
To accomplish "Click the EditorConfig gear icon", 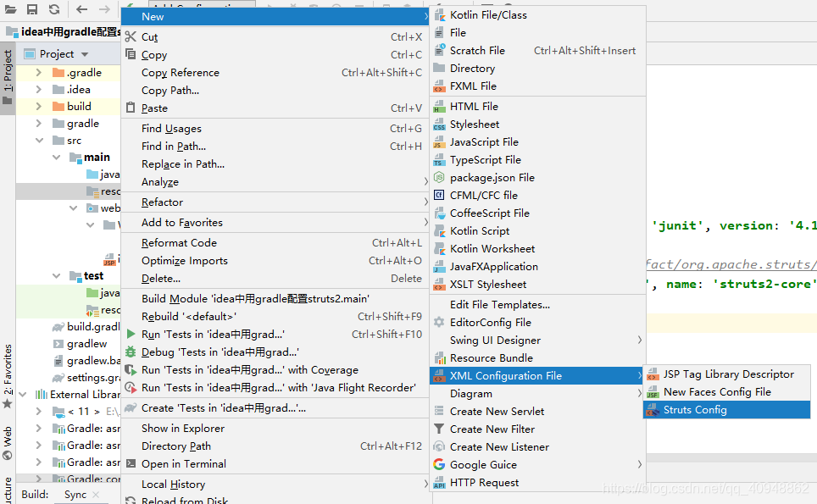I will (439, 322).
